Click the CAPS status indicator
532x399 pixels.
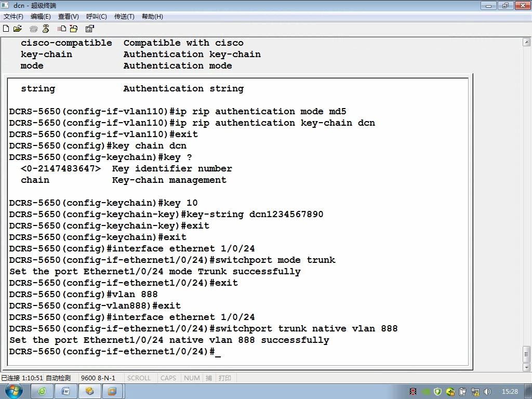coord(168,378)
